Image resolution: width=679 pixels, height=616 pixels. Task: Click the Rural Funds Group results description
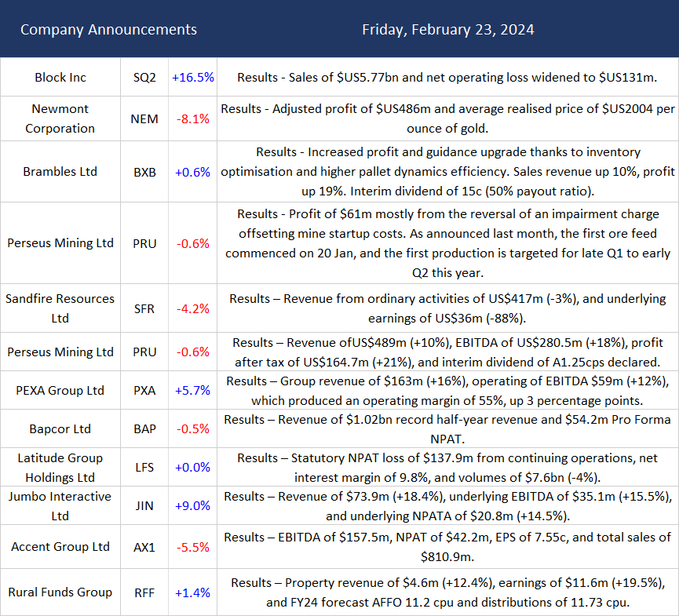coord(447,592)
